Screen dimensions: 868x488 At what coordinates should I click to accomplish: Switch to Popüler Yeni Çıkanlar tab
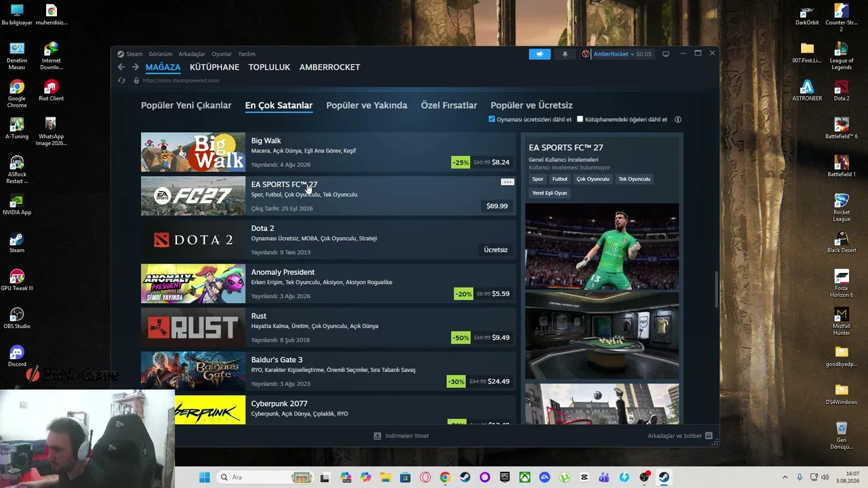pyautogui.click(x=186, y=105)
